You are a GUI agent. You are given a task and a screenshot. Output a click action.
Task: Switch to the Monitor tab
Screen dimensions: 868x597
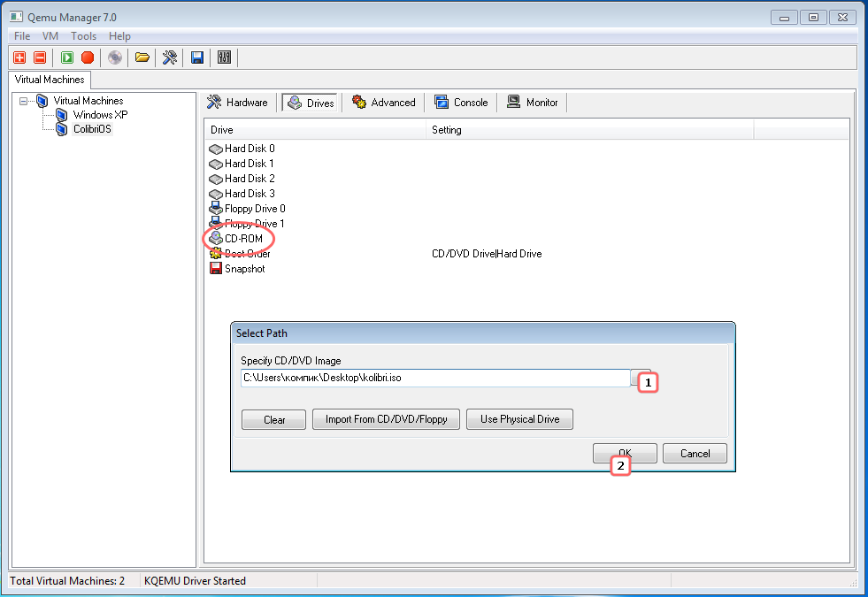click(x=533, y=103)
